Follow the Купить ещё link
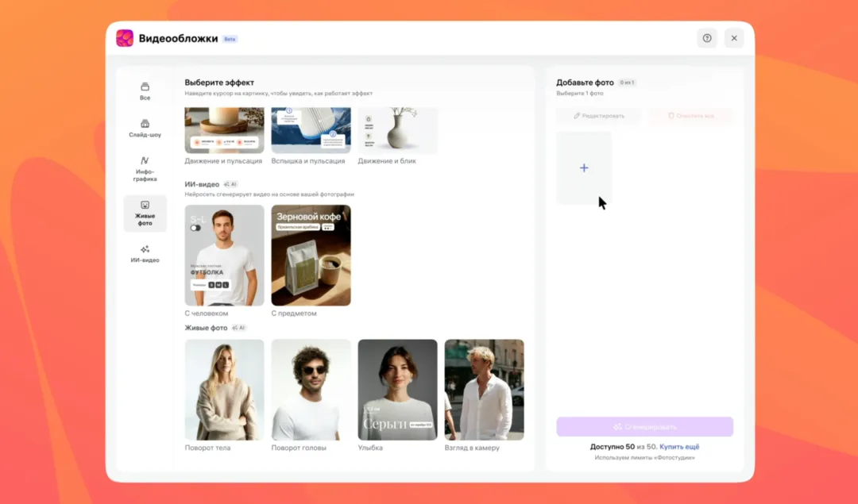The image size is (858, 504). (x=679, y=447)
